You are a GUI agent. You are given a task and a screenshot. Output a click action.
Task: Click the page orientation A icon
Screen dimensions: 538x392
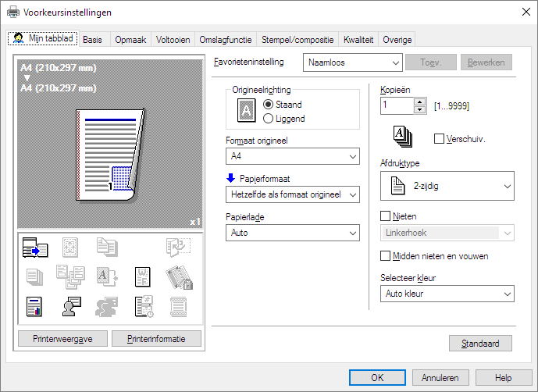pos(246,111)
